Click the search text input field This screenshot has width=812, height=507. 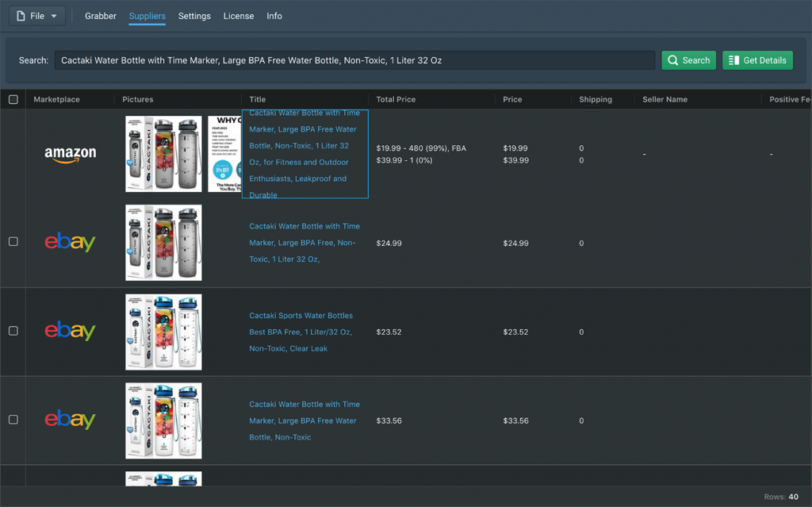(x=354, y=60)
